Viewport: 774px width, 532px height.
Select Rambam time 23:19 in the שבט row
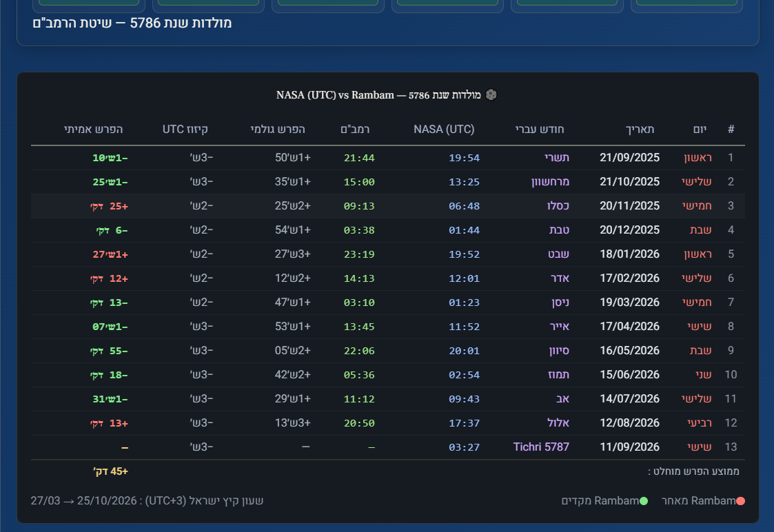tap(359, 254)
